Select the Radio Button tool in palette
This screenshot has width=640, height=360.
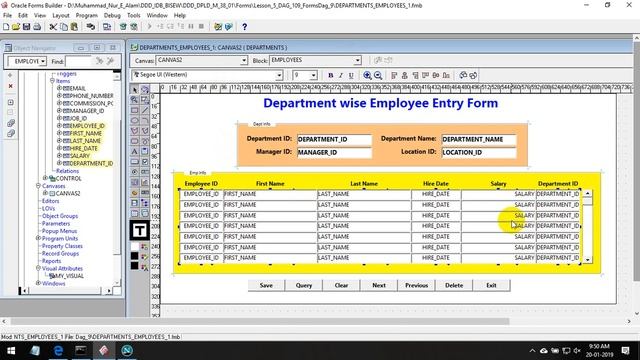click(x=135, y=172)
